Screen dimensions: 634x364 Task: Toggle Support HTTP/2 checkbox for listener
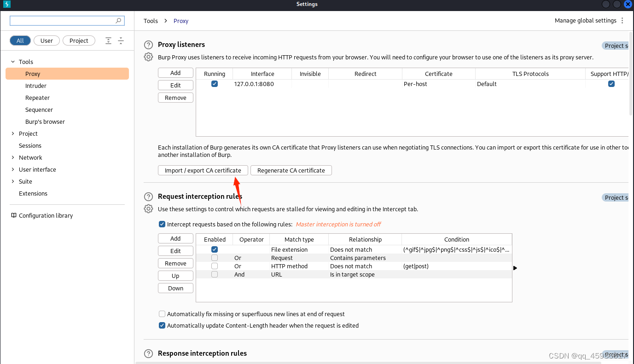tap(611, 84)
